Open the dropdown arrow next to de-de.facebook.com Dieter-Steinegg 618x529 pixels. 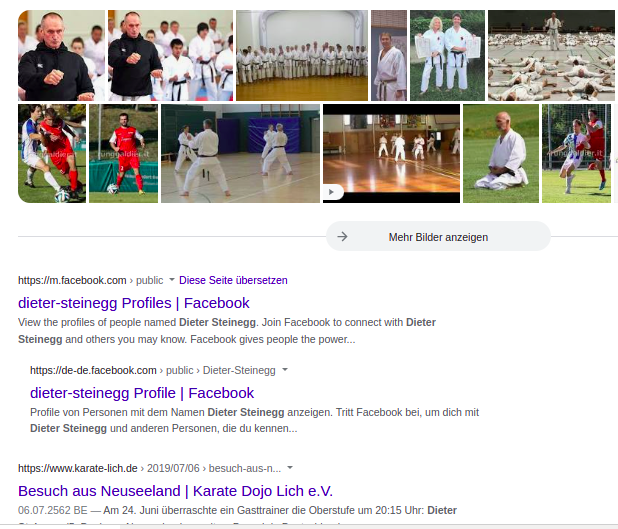coord(285,370)
